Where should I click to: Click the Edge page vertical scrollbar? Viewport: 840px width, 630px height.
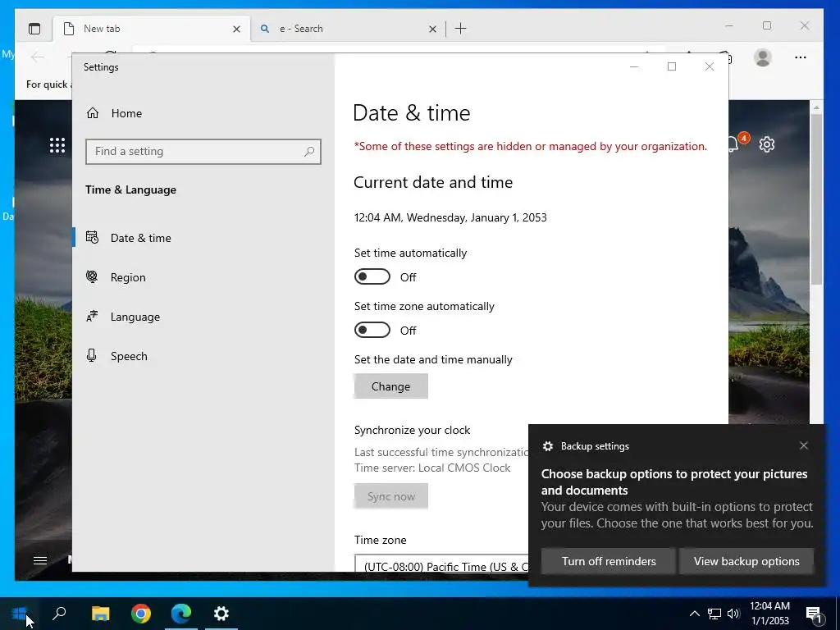[816, 200]
